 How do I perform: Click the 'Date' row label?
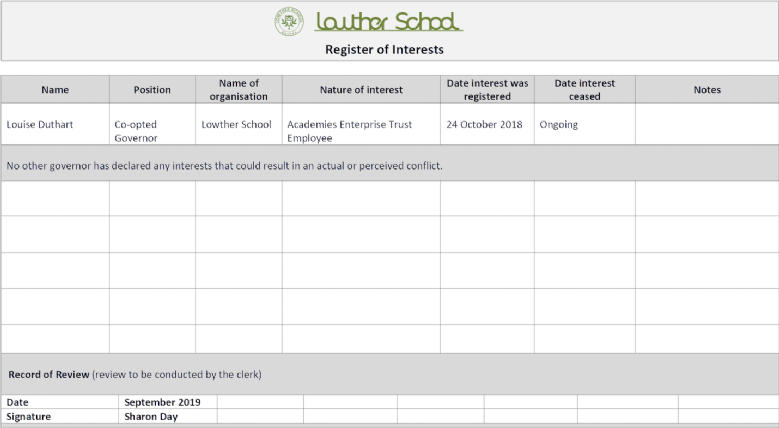coord(60,402)
